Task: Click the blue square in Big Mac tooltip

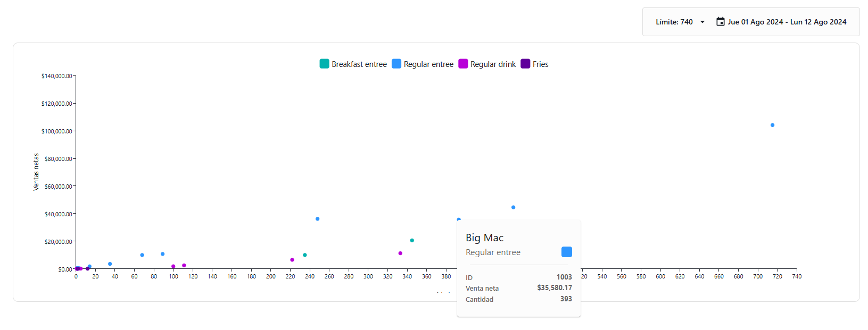Action: [567, 252]
